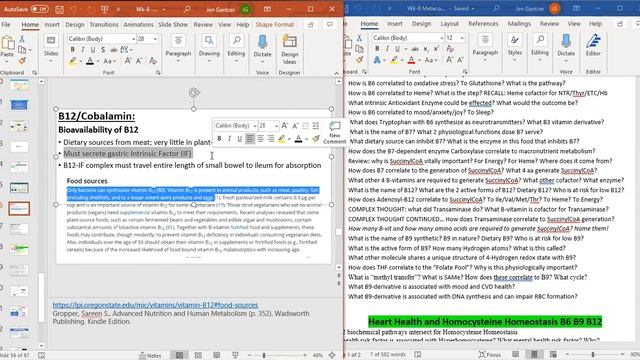The width and height of the screenshot is (640, 360).
Task: Open File menu in PowerPoint
Action: pos(6,24)
